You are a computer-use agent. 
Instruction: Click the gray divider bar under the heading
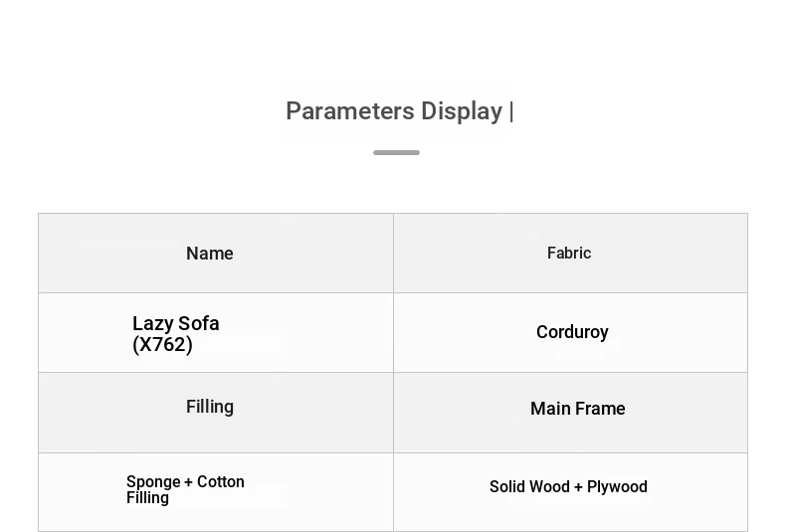pyautogui.click(x=396, y=152)
